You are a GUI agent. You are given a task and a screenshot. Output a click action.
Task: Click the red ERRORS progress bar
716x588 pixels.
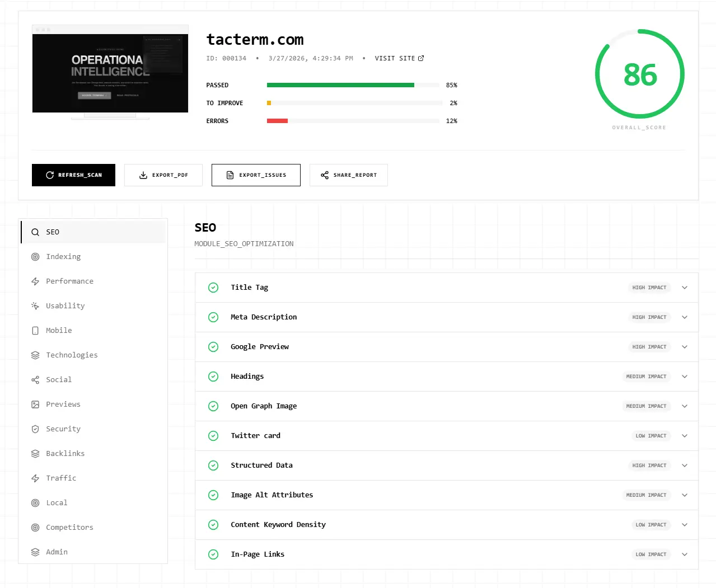[x=277, y=121]
